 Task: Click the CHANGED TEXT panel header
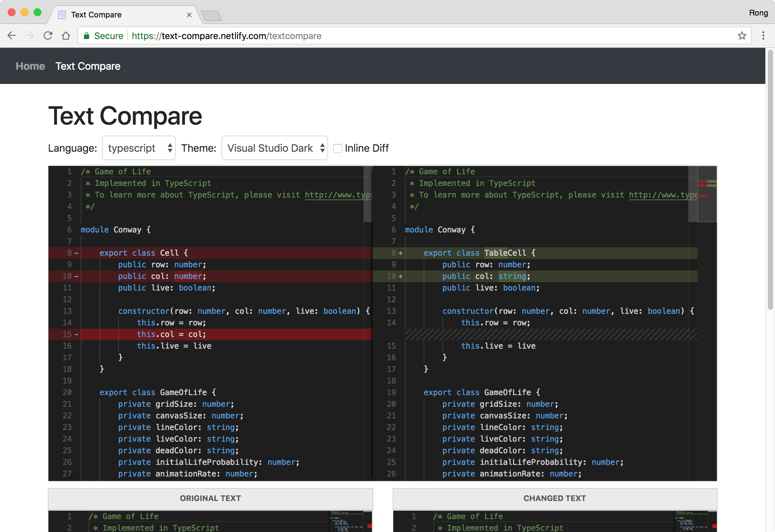(554, 498)
